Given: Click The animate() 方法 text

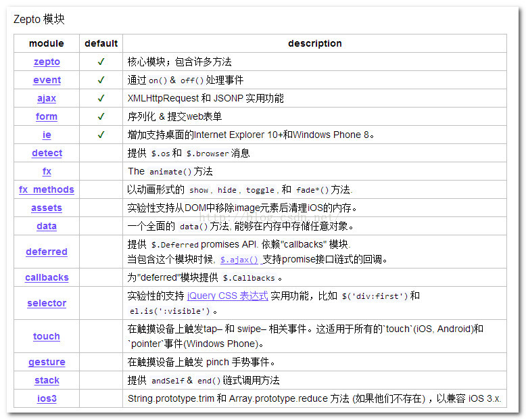Looking at the screenshot, I should [170, 171].
